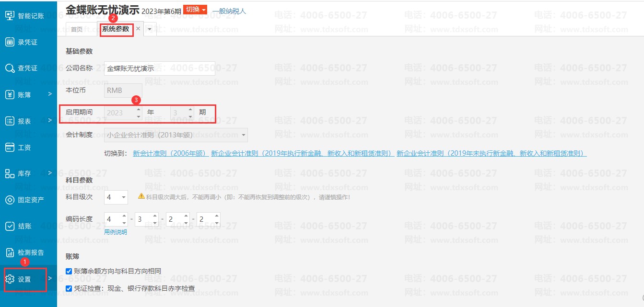Click the 库存 inventory icon

click(10, 173)
